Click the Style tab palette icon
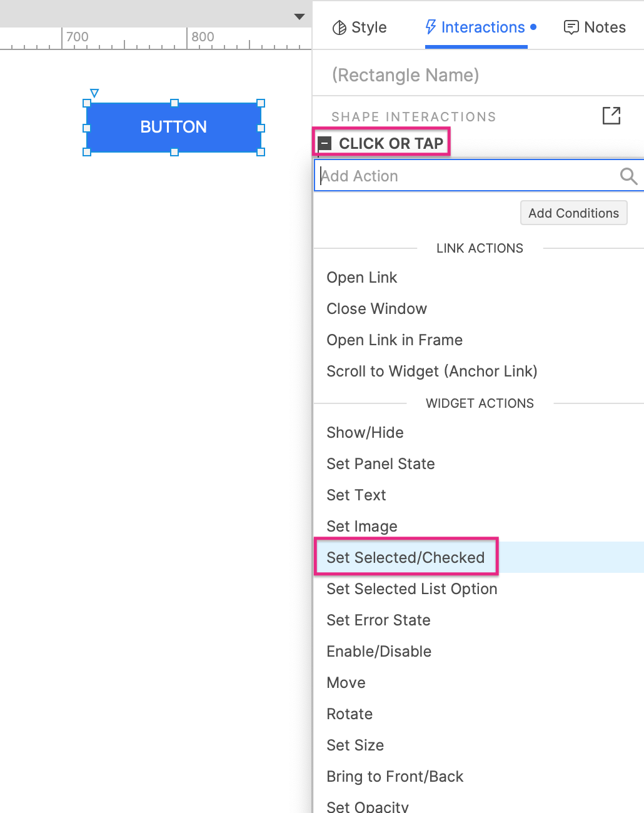This screenshot has height=813, width=644. [340, 28]
